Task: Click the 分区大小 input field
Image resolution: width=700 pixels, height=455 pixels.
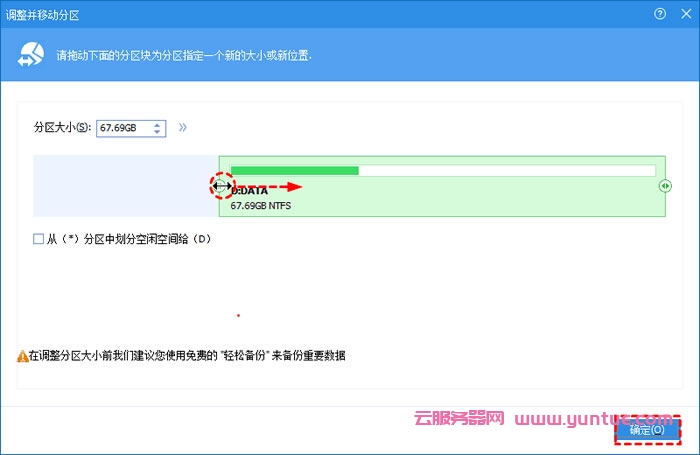Action: tap(123, 128)
